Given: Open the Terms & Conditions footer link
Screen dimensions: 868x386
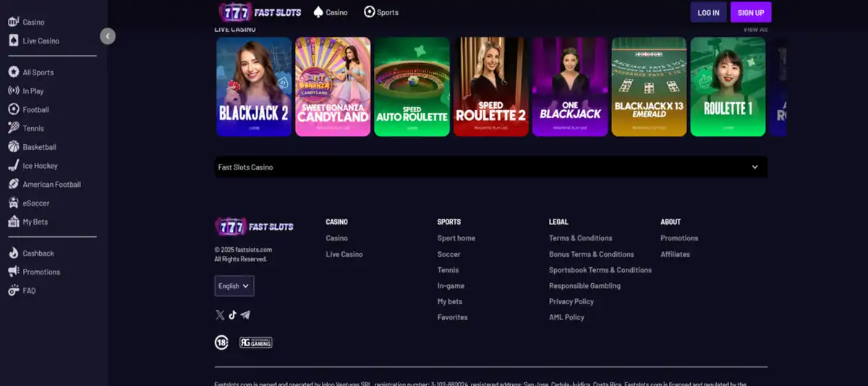Looking at the screenshot, I should [x=581, y=238].
